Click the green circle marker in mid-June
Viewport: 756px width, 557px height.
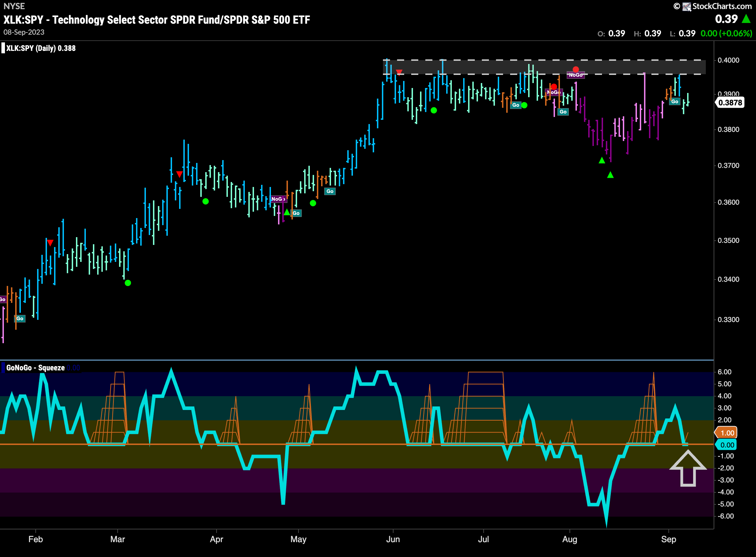[x=434, y=110]
